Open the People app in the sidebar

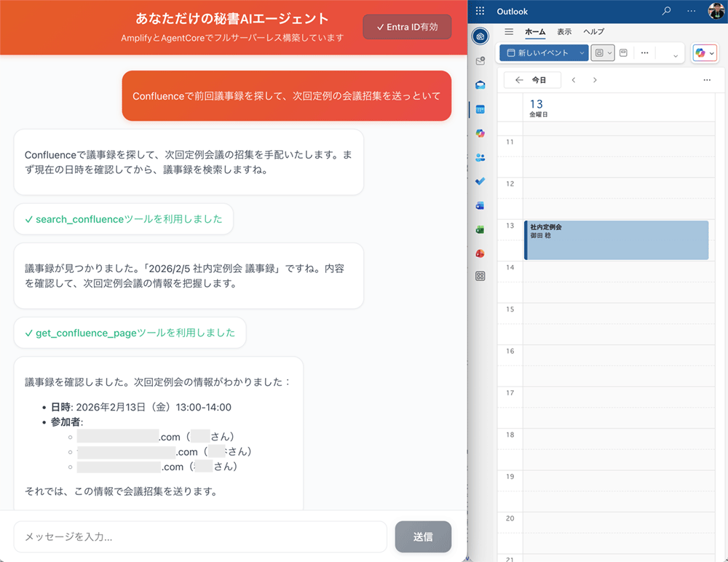[x=480, y=157]
